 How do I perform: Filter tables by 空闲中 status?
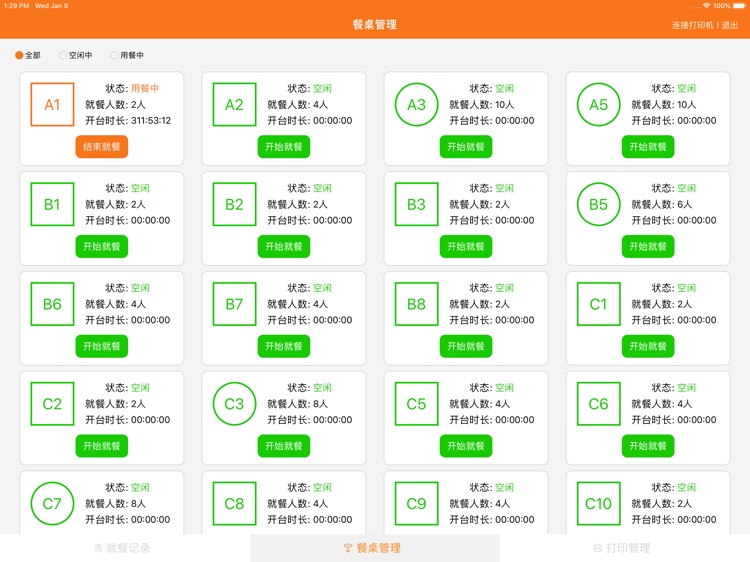[x=75, y=55]
